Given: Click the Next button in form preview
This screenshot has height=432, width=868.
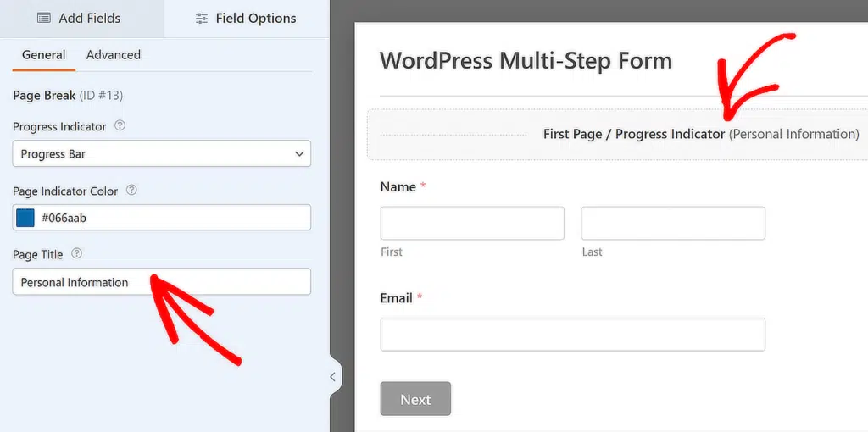Looking at the screenshot, I should [415, 399].
